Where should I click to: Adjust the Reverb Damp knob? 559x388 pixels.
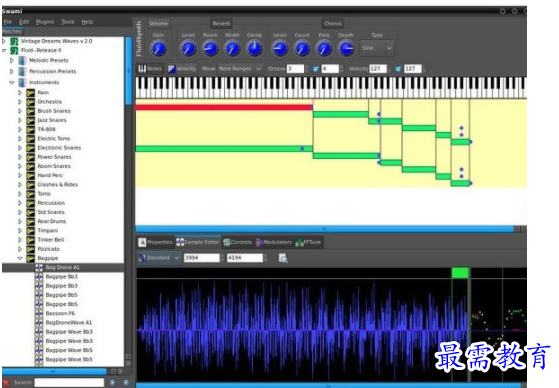[255, 48]
